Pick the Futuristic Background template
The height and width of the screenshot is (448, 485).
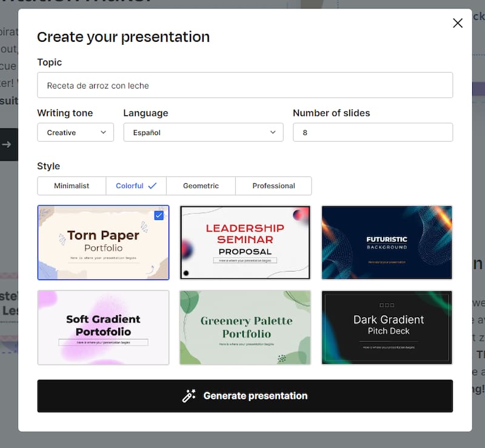coord(387,242)
